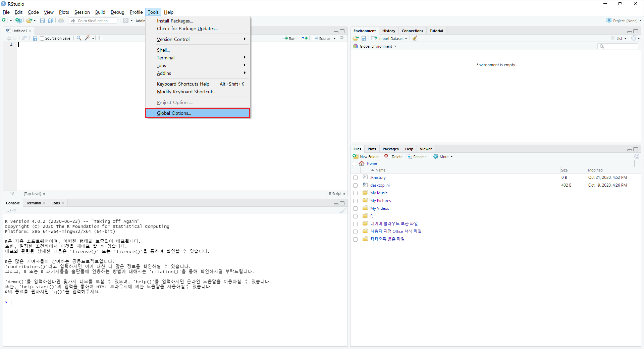644x349 pixels.
Task: Expand the Version Control submenu
Action: 198,39
